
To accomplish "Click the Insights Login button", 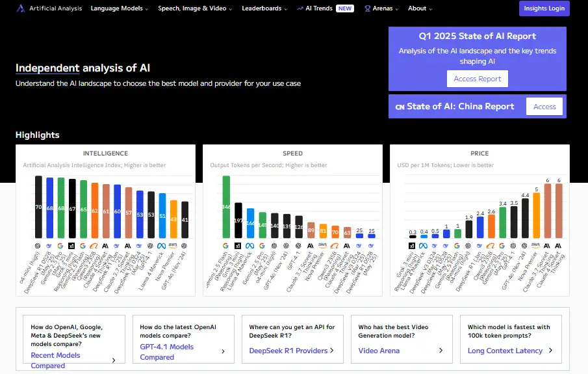I will 544,8.
